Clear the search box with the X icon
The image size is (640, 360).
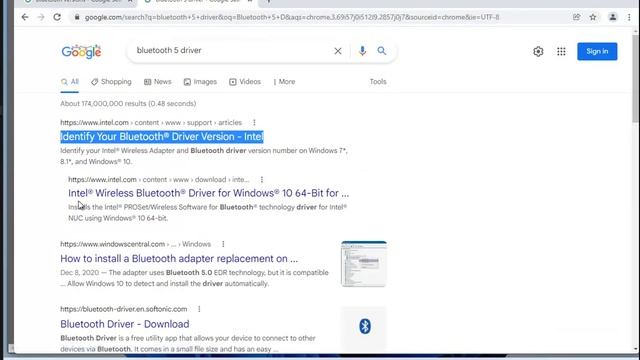tap(338, 51)
